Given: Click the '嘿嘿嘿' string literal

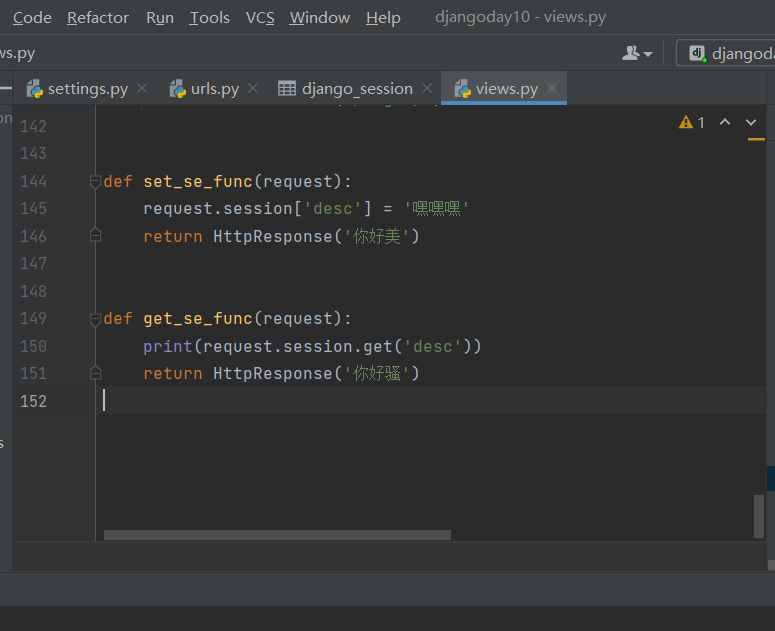Looking at the screenshot, I should coord(436,209).
